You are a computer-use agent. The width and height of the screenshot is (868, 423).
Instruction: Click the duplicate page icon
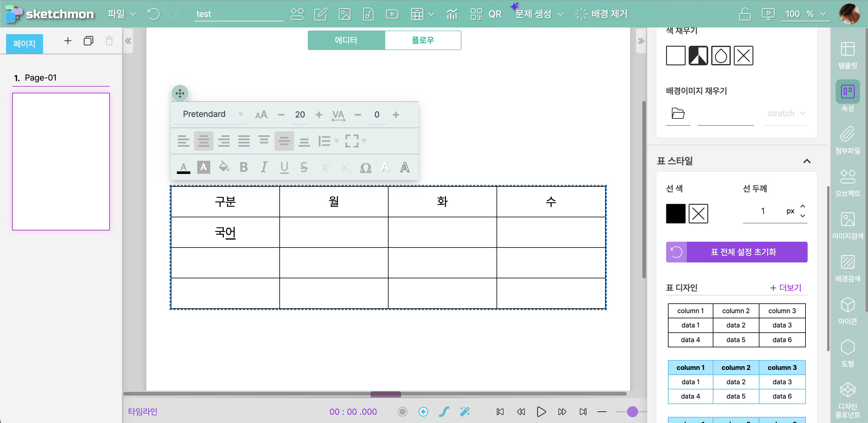(x=88, y=41)
